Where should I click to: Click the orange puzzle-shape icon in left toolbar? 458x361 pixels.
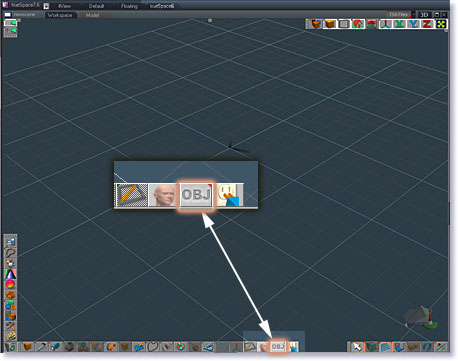pos(11,295)
